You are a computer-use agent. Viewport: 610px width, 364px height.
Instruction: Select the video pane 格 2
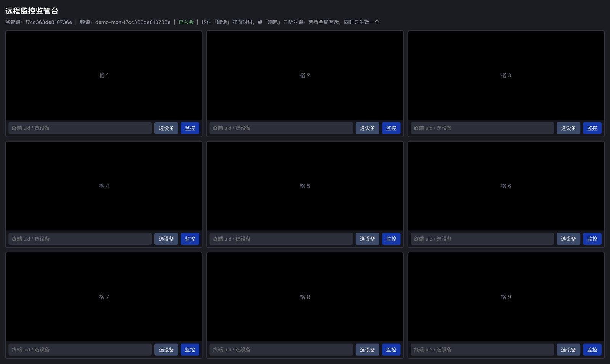pos(305,75)
